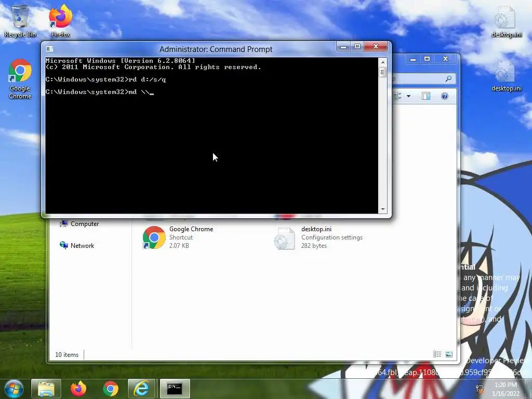Toggle the Explorer preview pane icon

tap(426, 96)
